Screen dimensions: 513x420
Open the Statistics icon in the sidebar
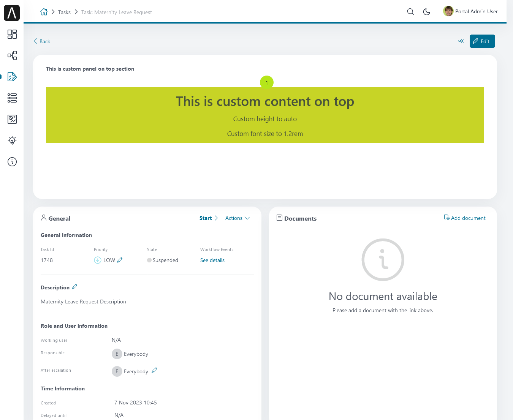(12, 119)
